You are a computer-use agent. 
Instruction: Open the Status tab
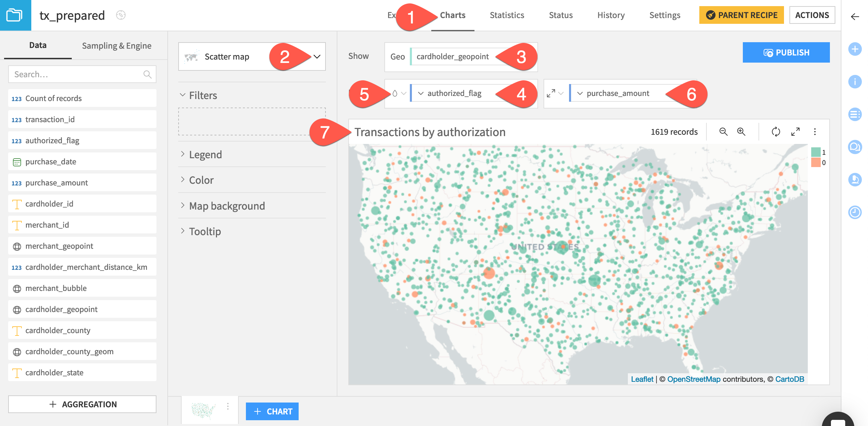click(561, 15)
